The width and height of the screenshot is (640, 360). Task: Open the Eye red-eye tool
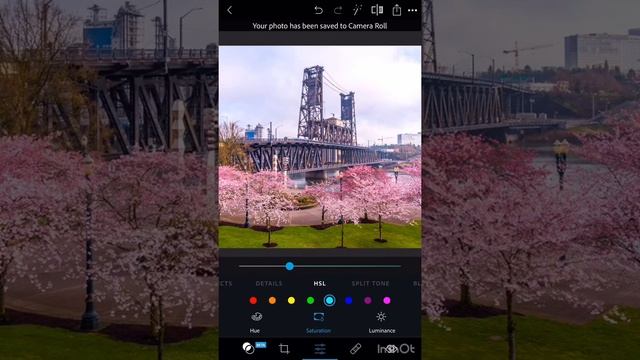[391, 349]
